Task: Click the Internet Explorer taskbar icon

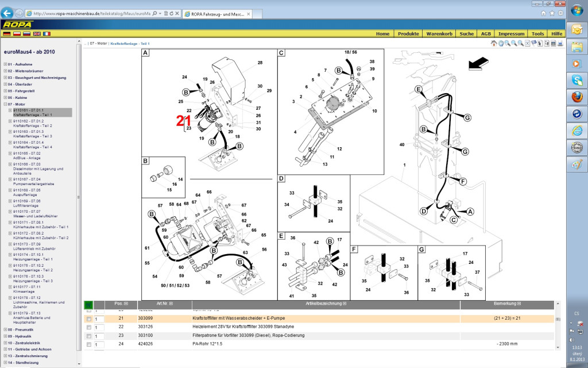Action: (577, 131)
